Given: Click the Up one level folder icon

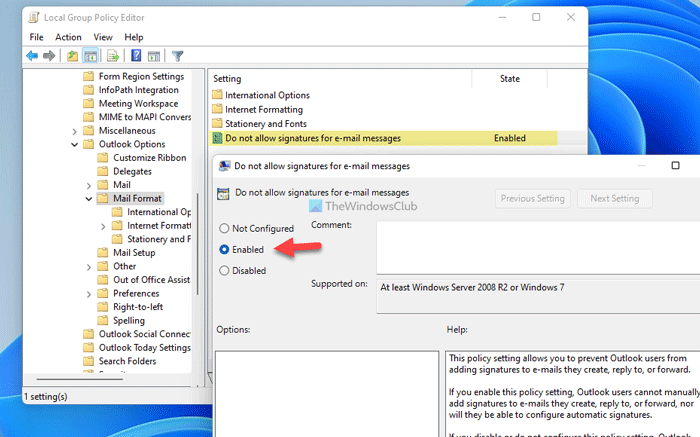Looking at the screenshot, I should (72, 56).
